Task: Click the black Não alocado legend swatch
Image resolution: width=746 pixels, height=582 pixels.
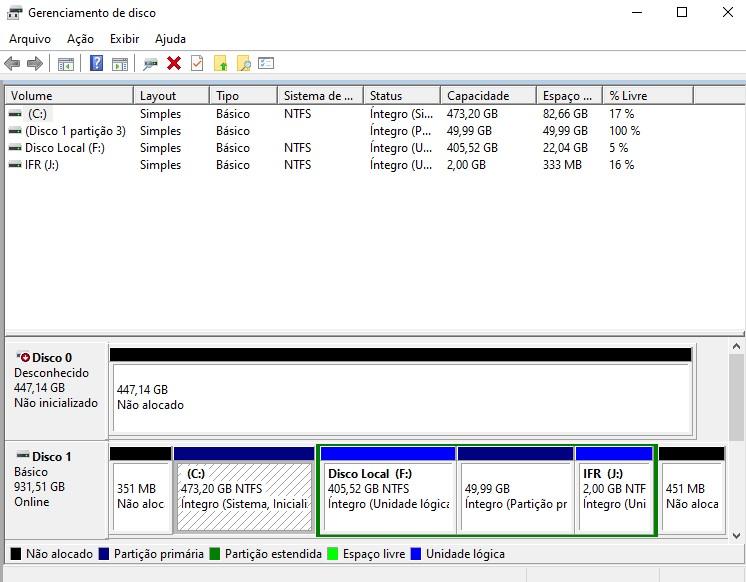Action: (16, 554)
